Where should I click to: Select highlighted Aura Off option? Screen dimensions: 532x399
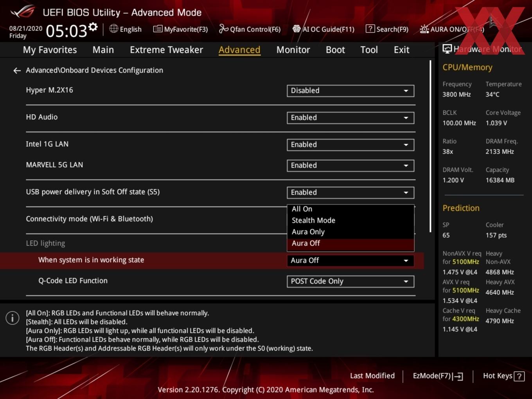(350, 243)
